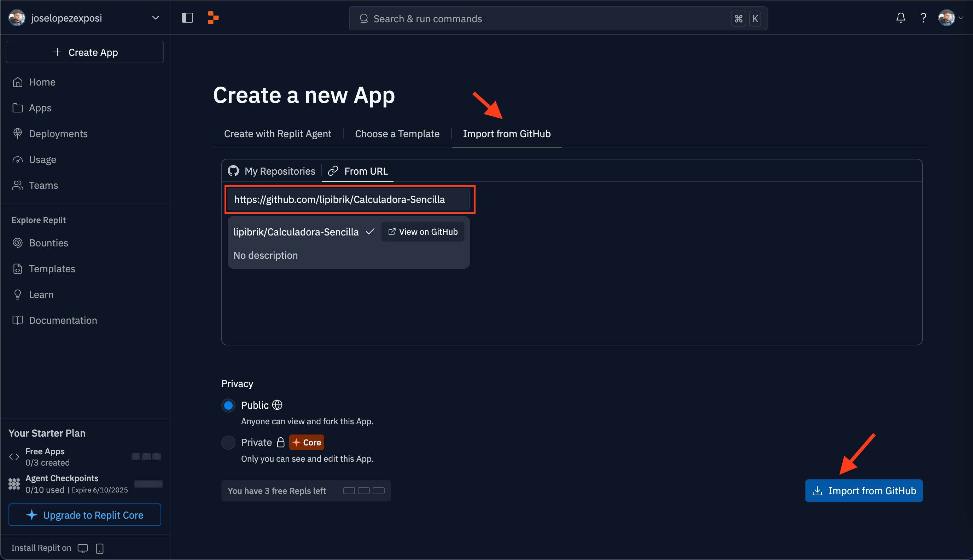Image resolution: width=973 pixels, height=560 pixels.
Task: Switch to Create with Replit Agent tab
Action: click(x=277, y=134)
